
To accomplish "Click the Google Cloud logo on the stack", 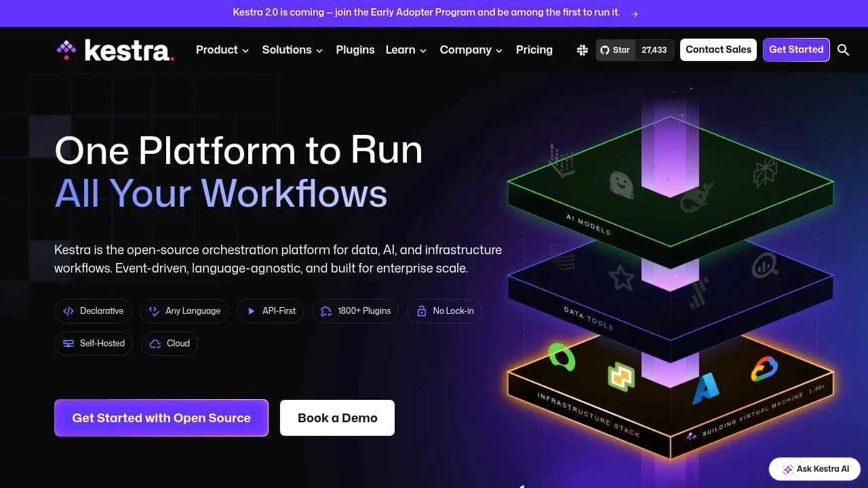I will point(765,369).
